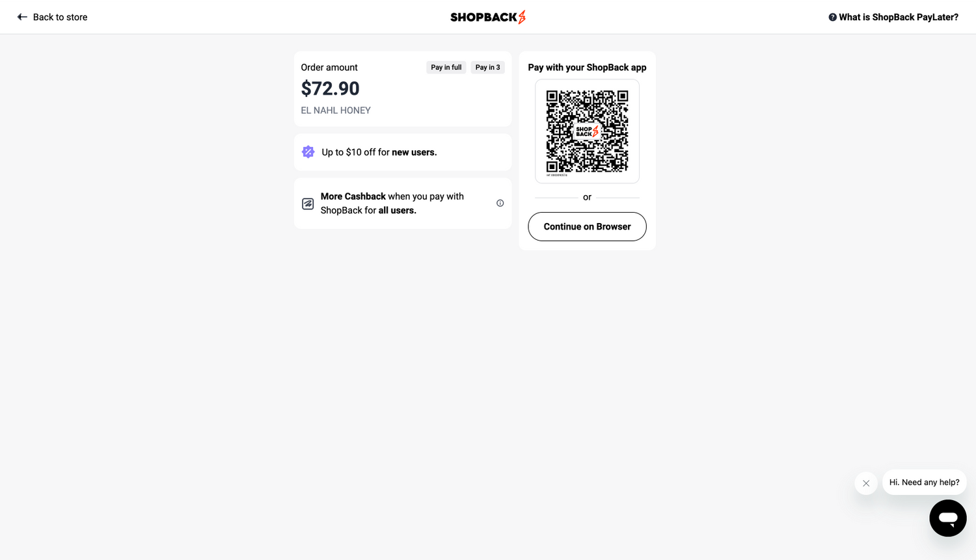This screenshot has height=560, width=976.
Task: Select the "Pay in 3" option
Action: [x=487, y=67]
